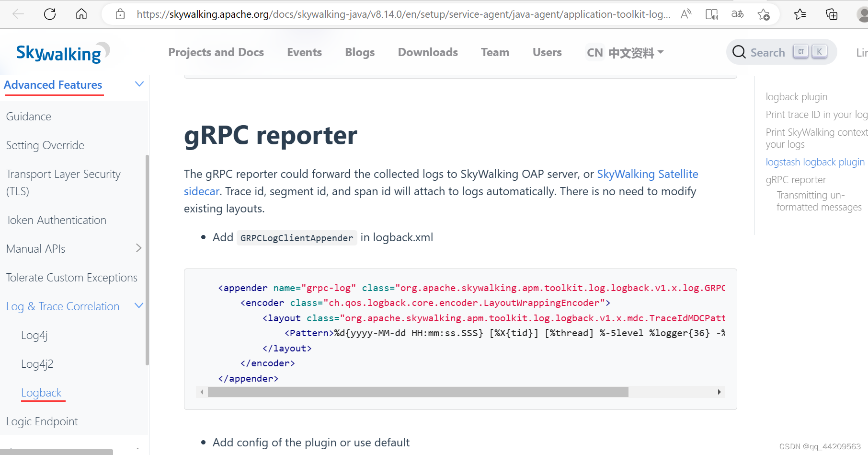Jump to logback plugin section
This screenshot has height=455, width=868.
point(797,97)
